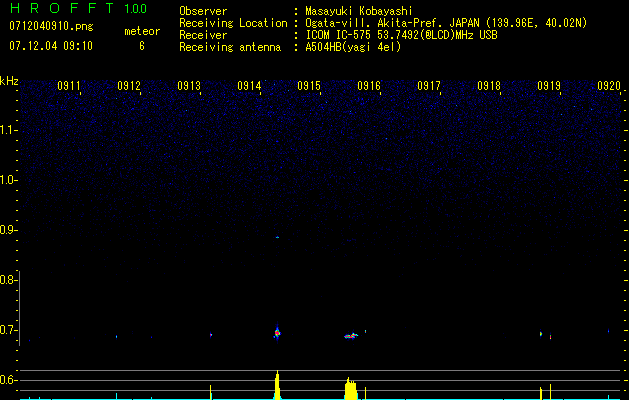Image resolution: width=629 pixels, height=400 pixels.
Task: Click receiver value ICOM IC-575 53.7492 MHz
Action: coord(402,35)
